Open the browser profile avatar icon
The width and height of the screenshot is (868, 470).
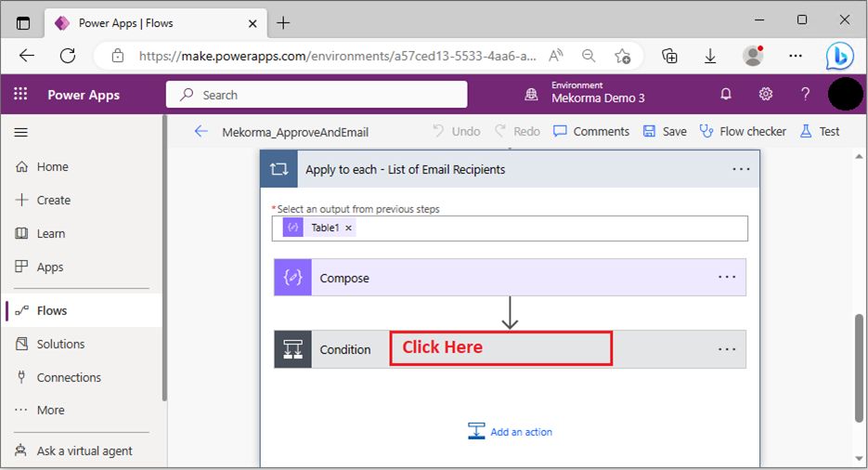pyautogui.click(x=753, y=56)
